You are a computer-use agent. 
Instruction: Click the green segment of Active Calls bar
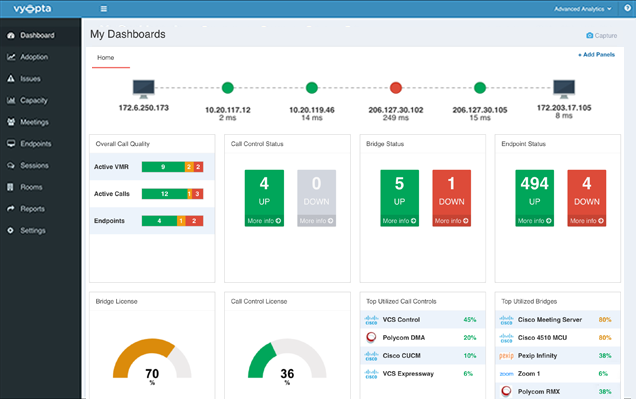pyautogui.click(x=164, y=194)
